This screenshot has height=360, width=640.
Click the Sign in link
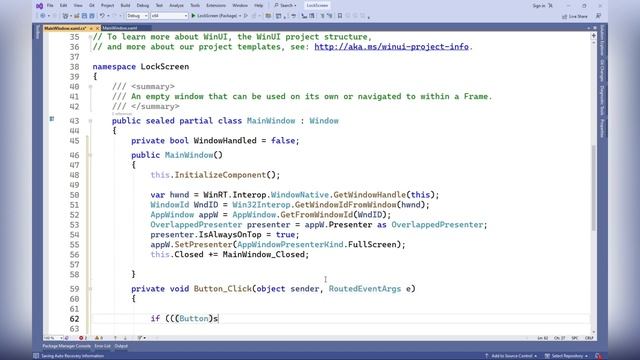(x=539, y=6)
